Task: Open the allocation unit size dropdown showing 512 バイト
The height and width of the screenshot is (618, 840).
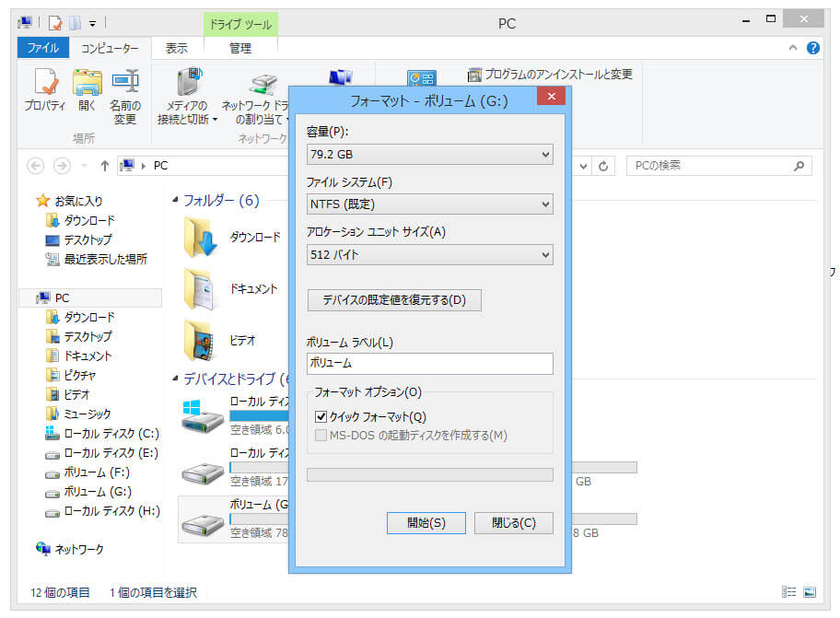Action: click(429, 254)
